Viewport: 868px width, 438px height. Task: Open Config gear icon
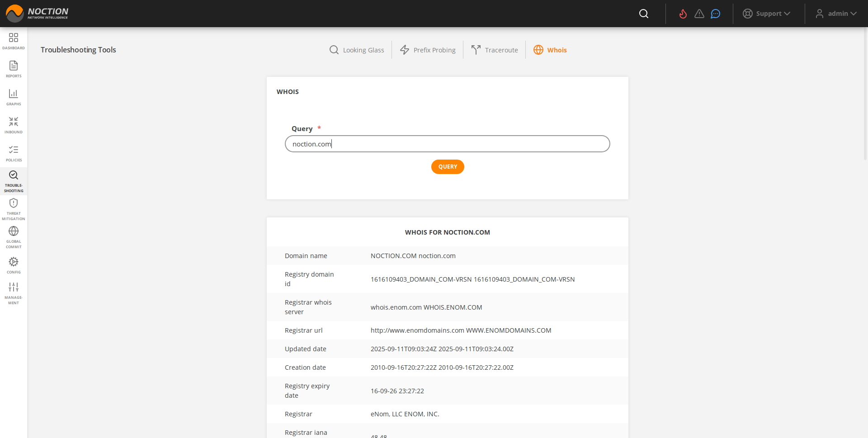[x=14, y=265]
